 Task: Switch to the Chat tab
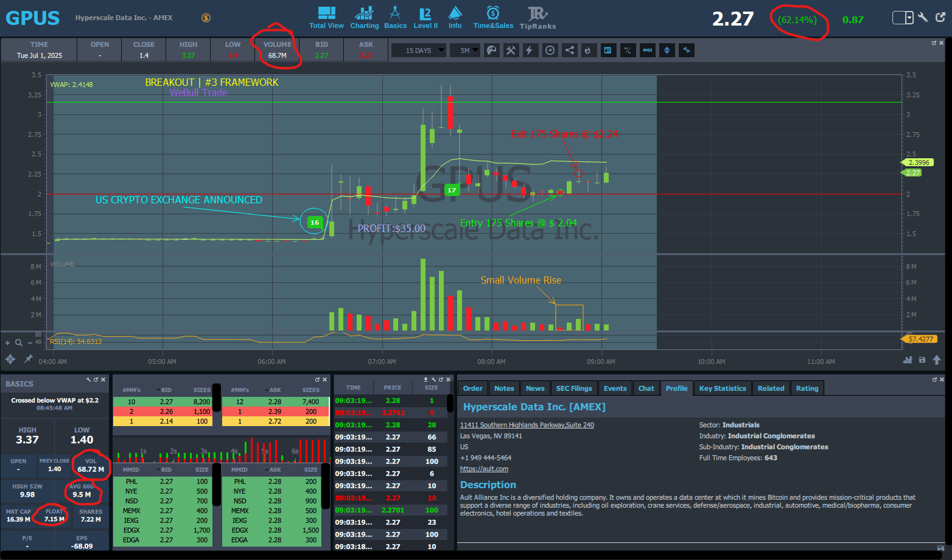(x=646, y=388)
